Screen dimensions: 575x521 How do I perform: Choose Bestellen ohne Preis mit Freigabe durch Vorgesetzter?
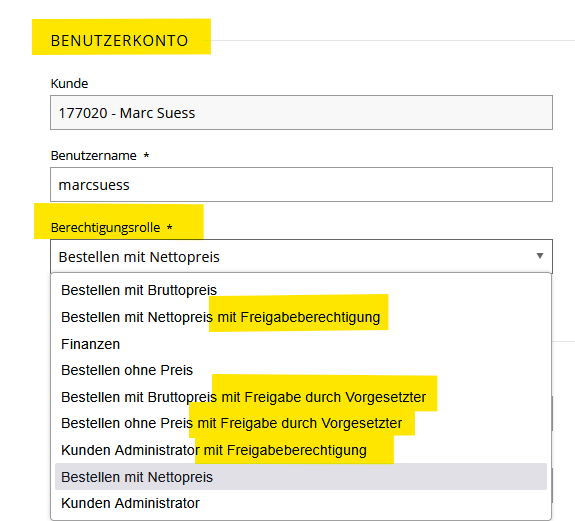coord(301,423)
